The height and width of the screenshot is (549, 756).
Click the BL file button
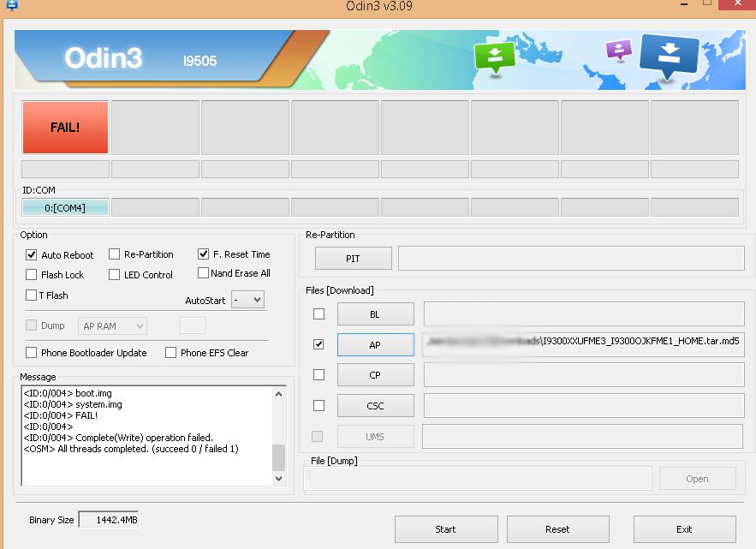(x=375, y=314)
